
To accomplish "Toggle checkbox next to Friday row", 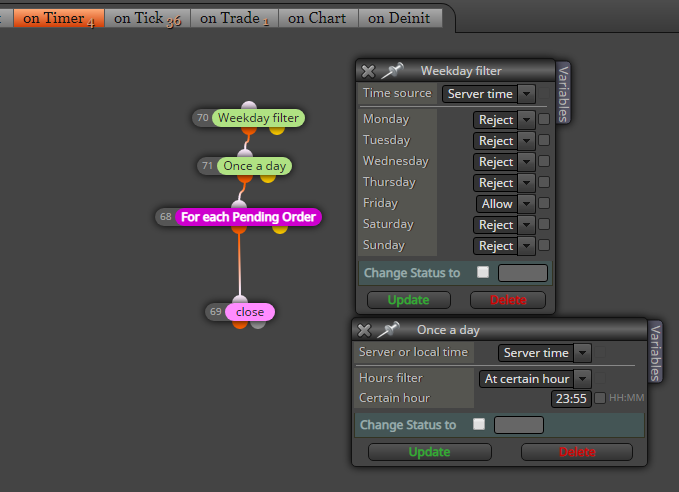I will 544,203.
